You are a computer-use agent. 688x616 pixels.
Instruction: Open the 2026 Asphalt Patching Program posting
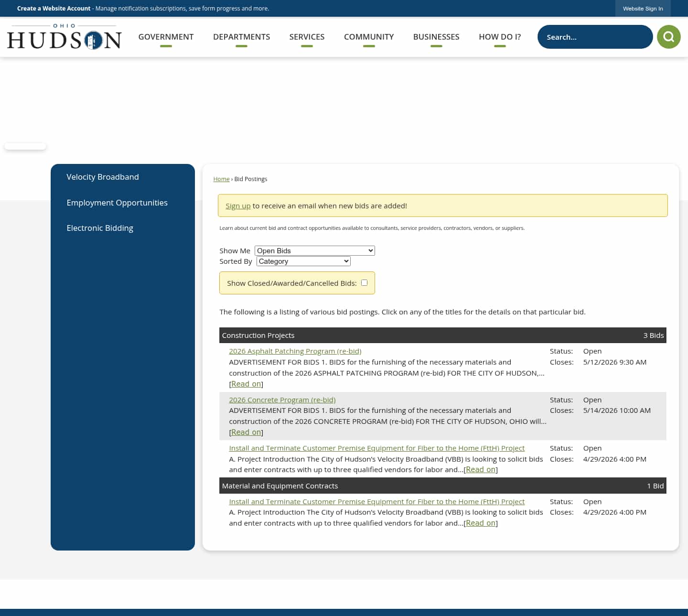[x=295, y=351]
